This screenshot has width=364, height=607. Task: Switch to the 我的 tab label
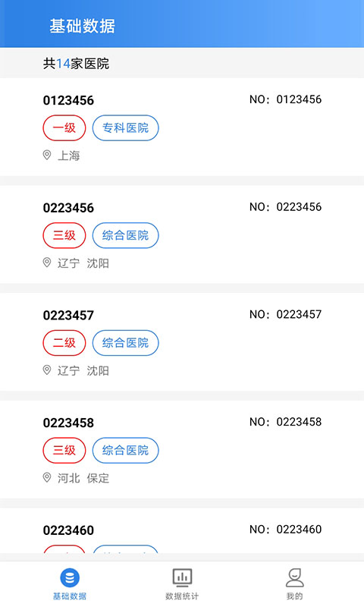(x=295, y=596)
